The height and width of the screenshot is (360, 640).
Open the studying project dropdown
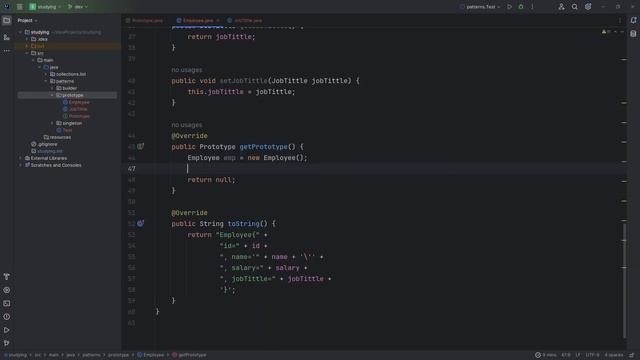[x=45, y=7]
